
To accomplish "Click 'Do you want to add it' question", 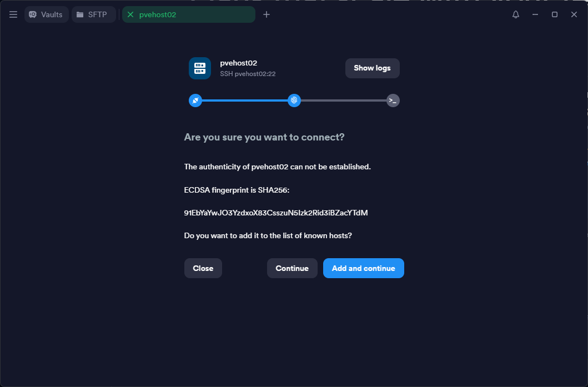I will (x=268, y=236).
